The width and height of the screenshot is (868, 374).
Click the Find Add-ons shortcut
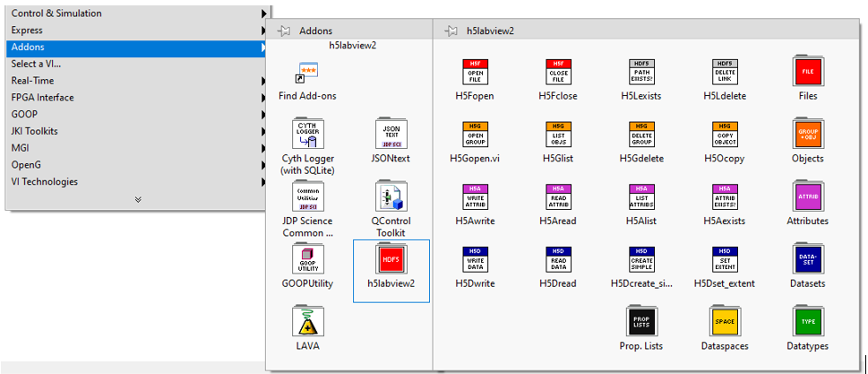pos(307,74)
